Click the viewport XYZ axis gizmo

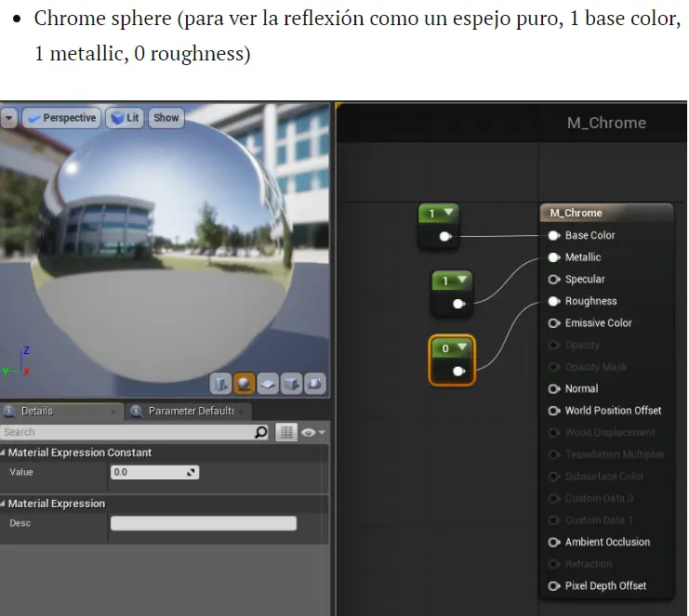coord(17,361)
